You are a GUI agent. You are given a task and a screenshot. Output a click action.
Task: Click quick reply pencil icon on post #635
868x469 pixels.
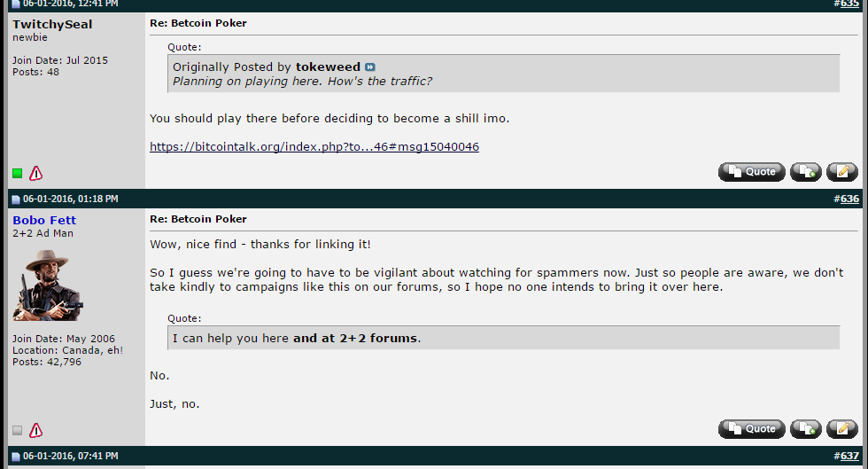point(842,172)
